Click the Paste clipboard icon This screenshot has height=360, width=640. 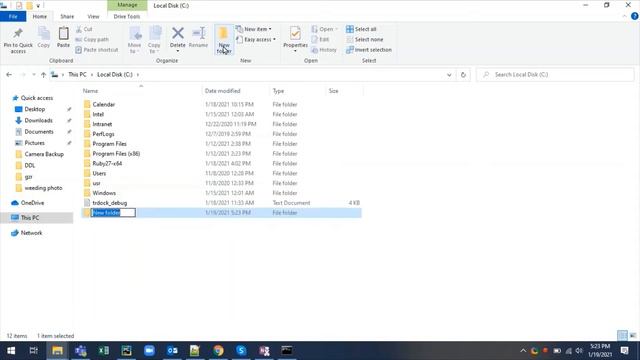pos(63,38)
